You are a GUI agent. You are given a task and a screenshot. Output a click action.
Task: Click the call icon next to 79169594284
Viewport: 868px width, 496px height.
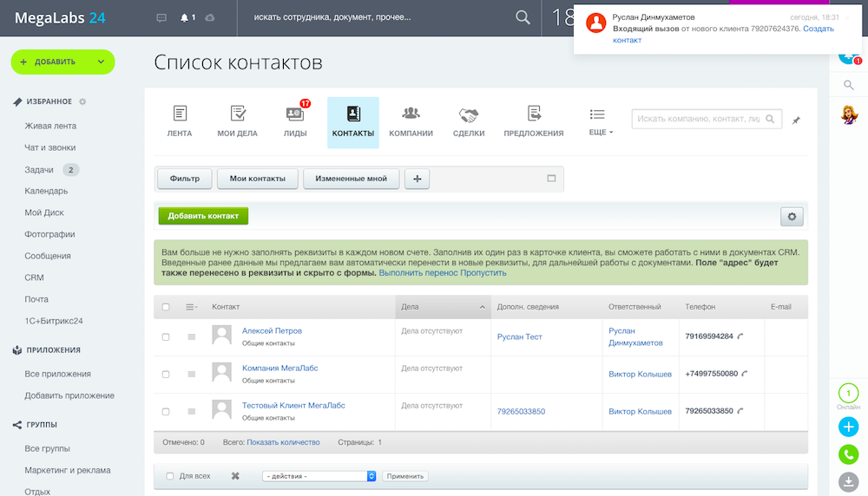pyautogui.click(x=740, y=336)
